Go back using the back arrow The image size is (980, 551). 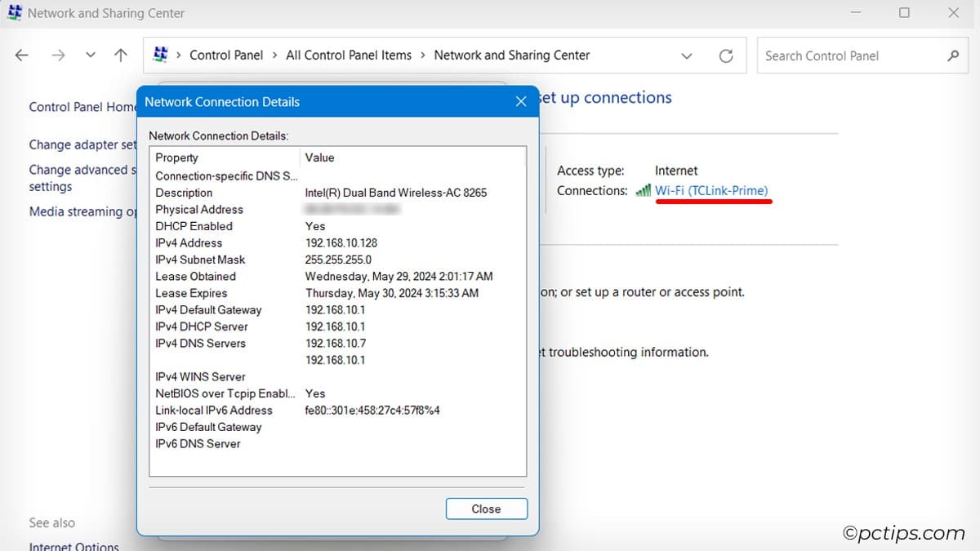(x=21, y=55)
